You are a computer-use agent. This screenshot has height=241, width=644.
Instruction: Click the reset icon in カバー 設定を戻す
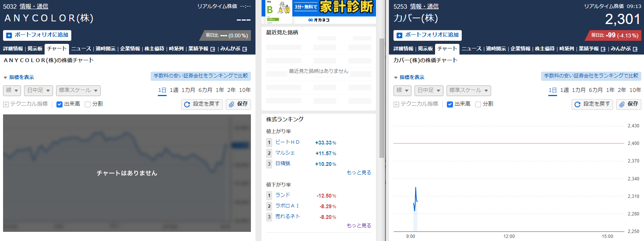click(x=577, y=104)
